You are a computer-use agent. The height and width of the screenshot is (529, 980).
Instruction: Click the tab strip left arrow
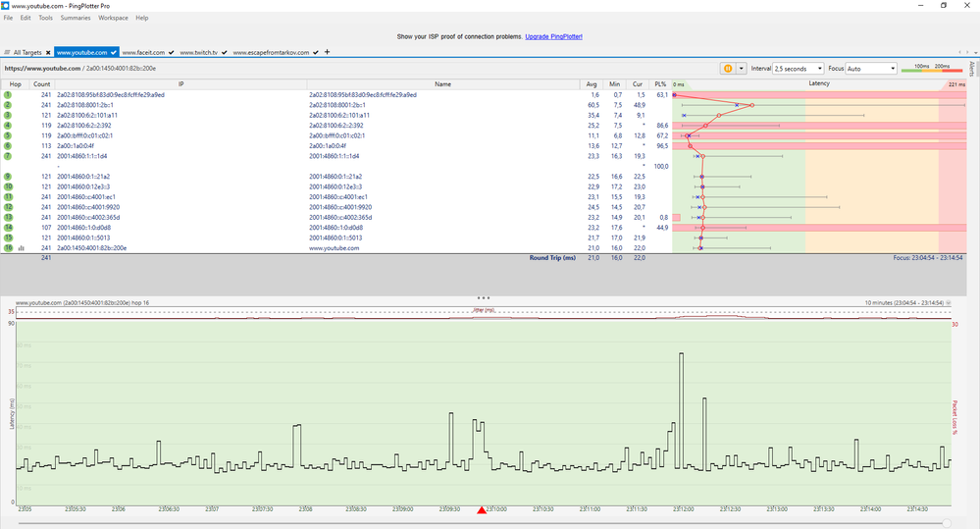(960, 53)
